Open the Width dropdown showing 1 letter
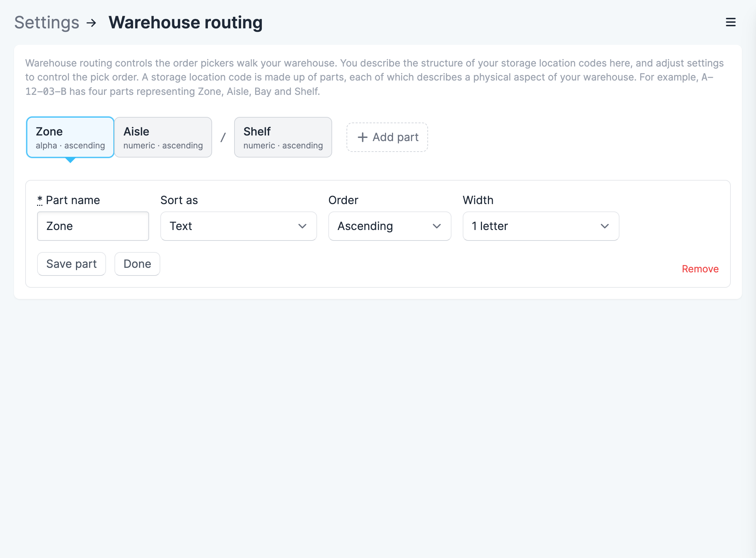 pyautogui.click(x=541, y=226)
